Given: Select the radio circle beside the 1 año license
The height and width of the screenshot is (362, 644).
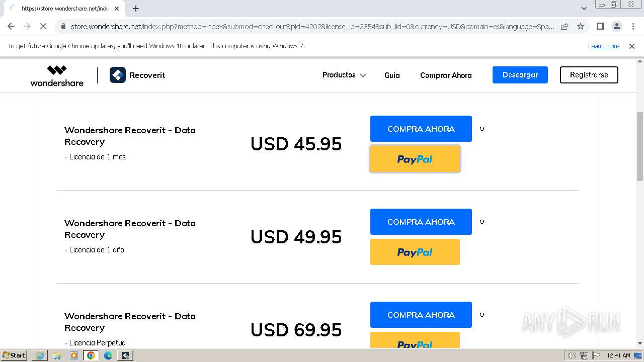Looking at the screenshot, I should pyautogui.click(x=481, y=222).
